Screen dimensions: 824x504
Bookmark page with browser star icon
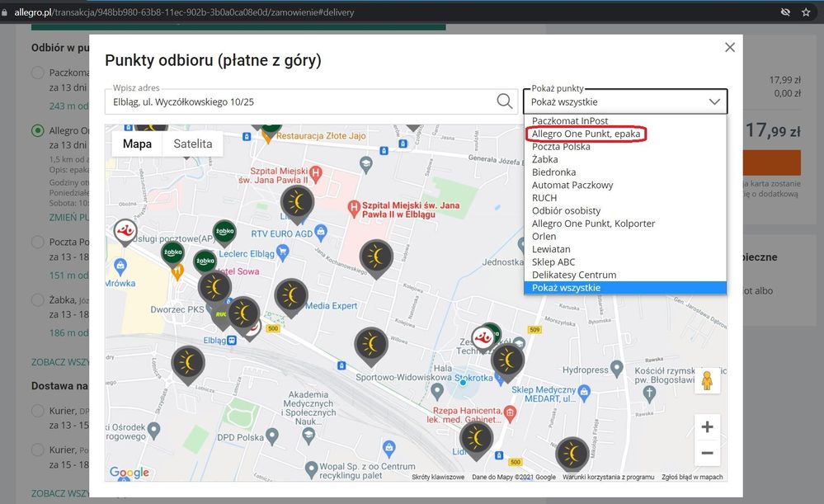[x=806, y=12]
